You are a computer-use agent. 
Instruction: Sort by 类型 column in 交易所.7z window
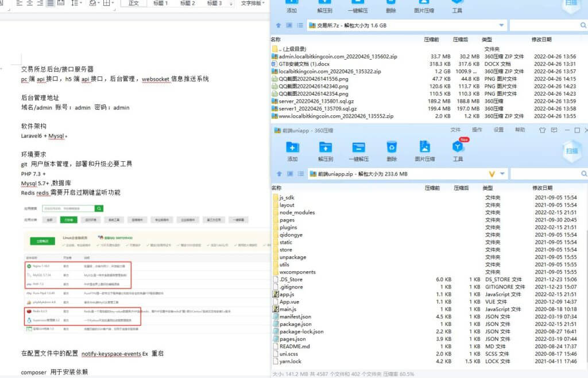487,40
